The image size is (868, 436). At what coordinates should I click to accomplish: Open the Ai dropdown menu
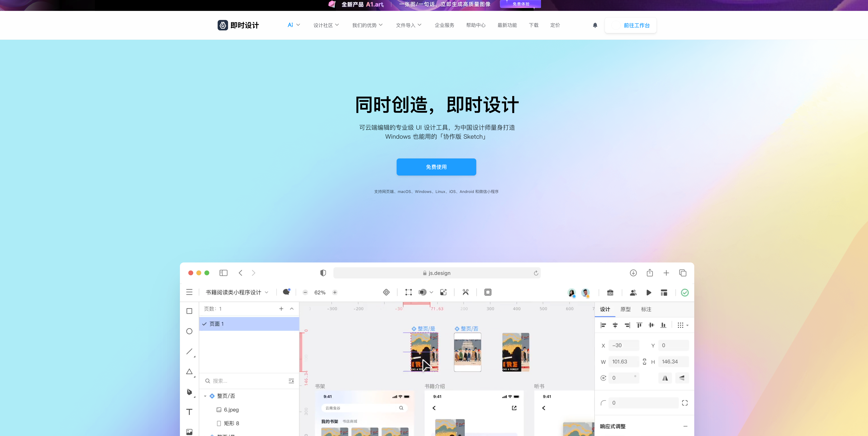[x=293, y=25]
